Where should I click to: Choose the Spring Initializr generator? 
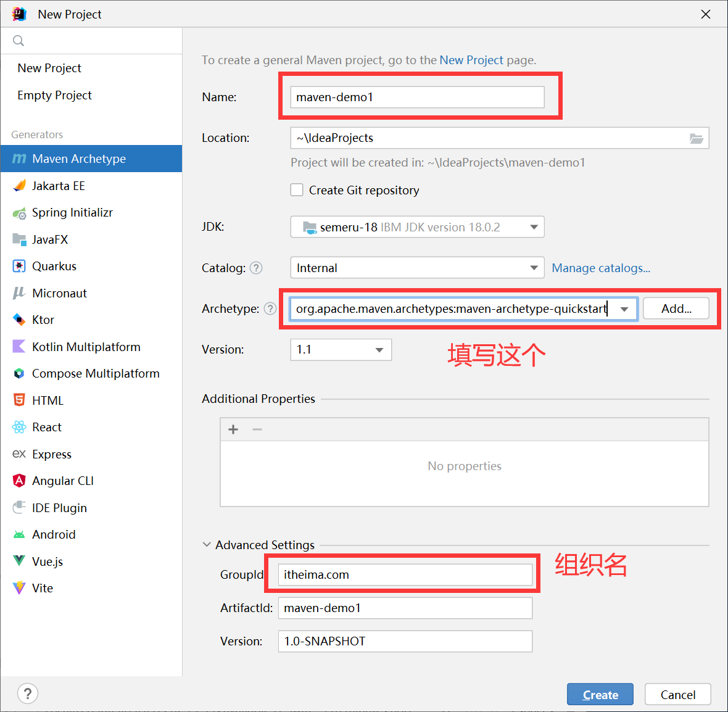[91, 213]
